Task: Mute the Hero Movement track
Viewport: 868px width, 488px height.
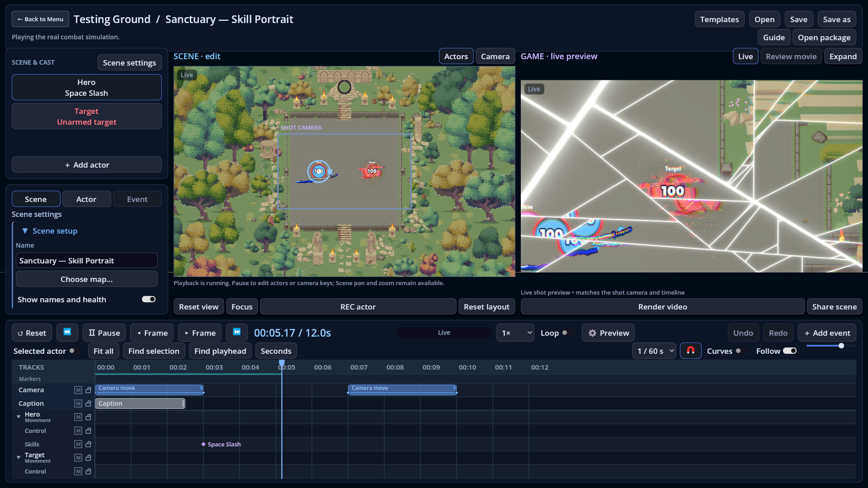Action: point(78,417)
